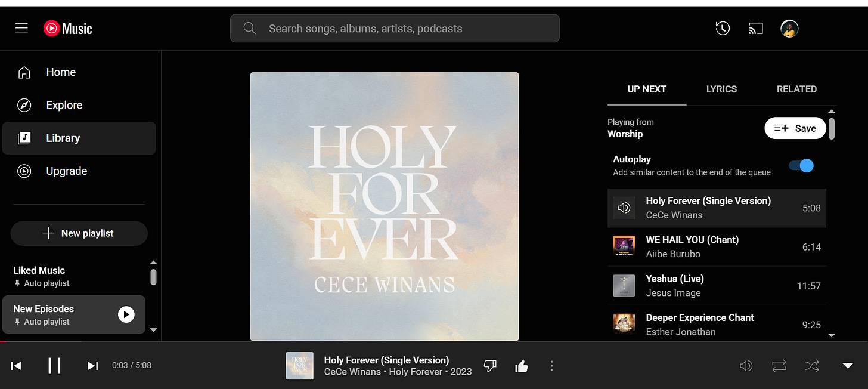The height and width of the screenshot is (389, 868).
Task: Click WE HAIL YOU queue thumbnail
Action: tap(624, 246)
